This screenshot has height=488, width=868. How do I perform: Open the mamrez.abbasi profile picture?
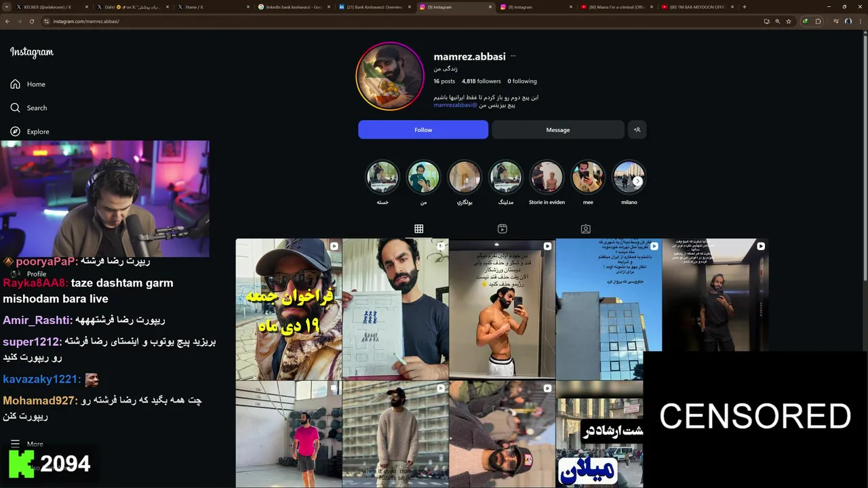tap(390, 76)
